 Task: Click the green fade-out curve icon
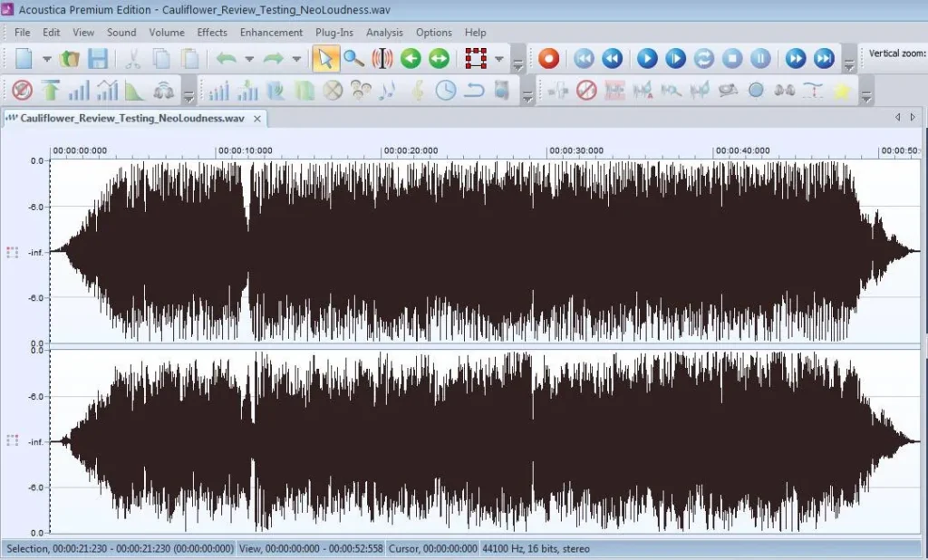click(135, 91)
